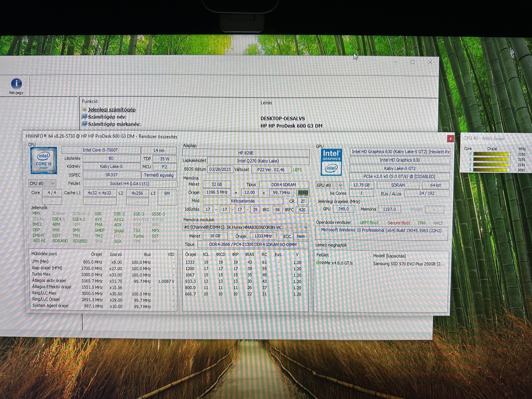Viewport: 532px width, 399px height.
Task: Click the Kétcsatornás memory mode field
Action: 243,201
